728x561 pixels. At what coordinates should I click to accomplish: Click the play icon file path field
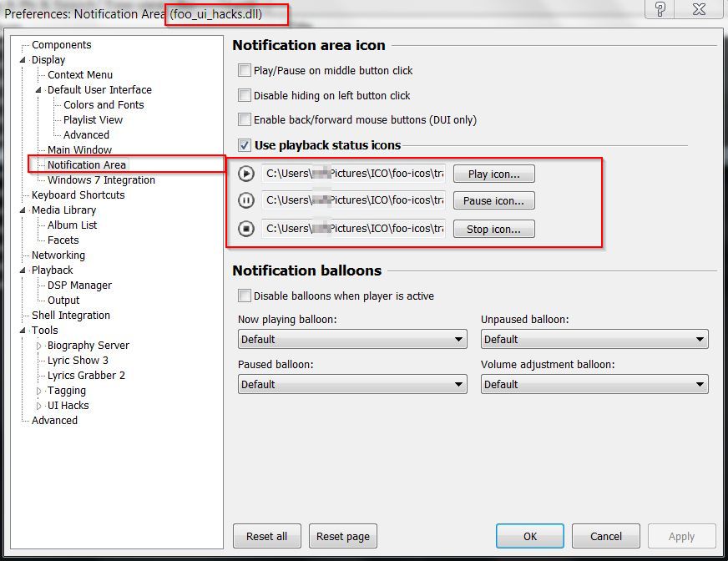click(354, 174)
